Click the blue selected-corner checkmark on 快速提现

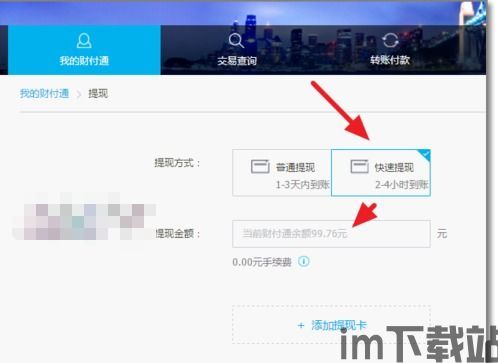(426, 154)
